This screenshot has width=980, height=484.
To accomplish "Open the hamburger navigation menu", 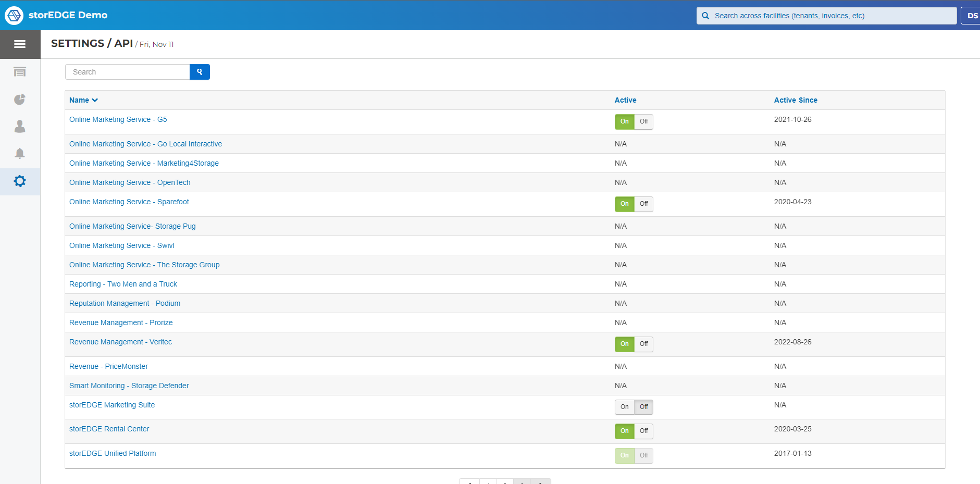I will coord(20,44).
